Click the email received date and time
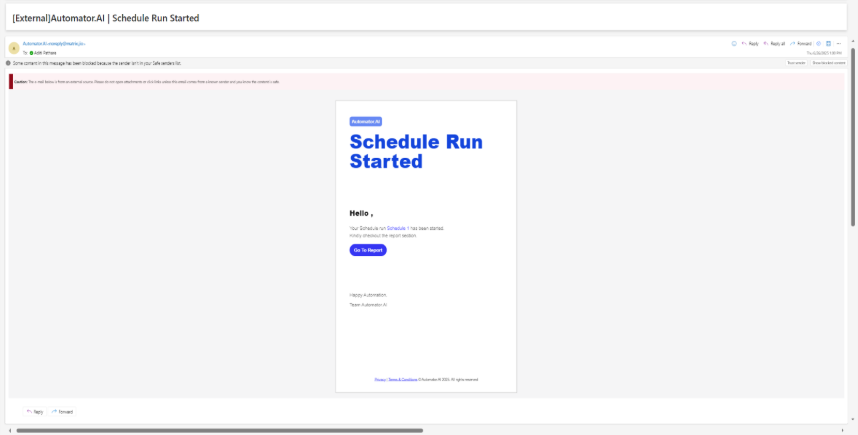This screenshot has width=858, height=435. (824, 53)
